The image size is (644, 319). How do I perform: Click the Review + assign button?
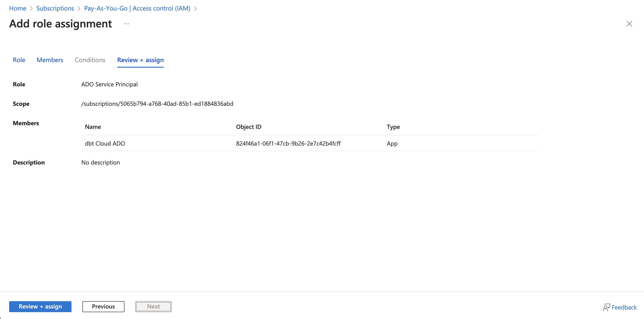[x=40, y=306]
